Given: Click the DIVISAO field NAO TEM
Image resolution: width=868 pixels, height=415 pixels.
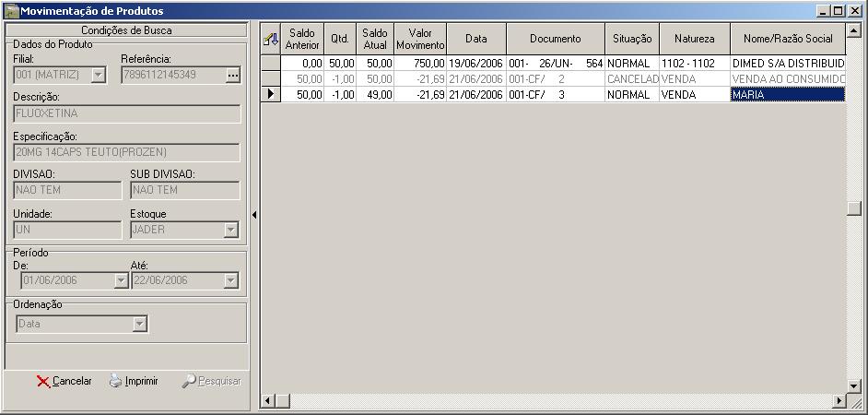Looking at the screenshot, I should pos(67,190).
